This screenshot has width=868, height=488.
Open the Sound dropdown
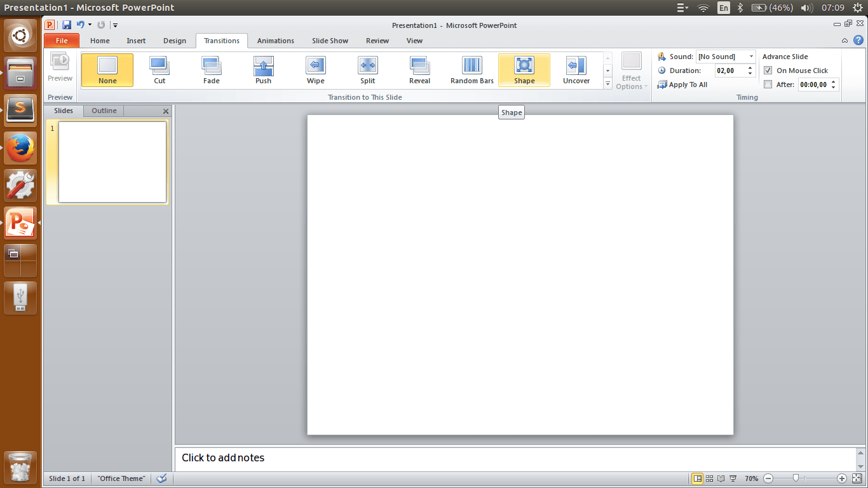(x=751, y=57)
